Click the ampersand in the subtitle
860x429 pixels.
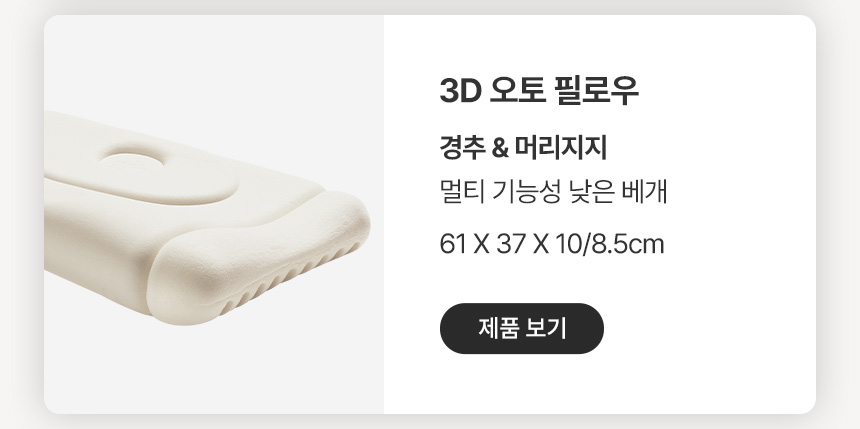(x=499, y=149)
